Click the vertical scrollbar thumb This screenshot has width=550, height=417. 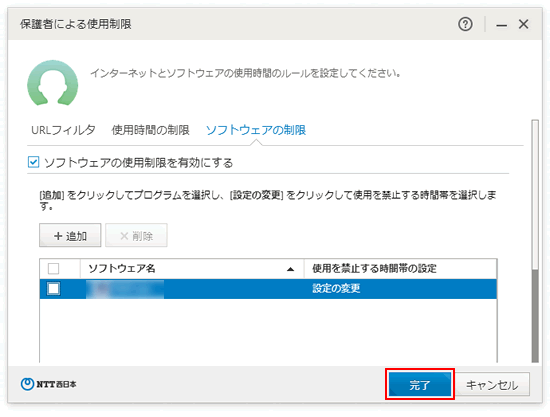coord(535,316)
